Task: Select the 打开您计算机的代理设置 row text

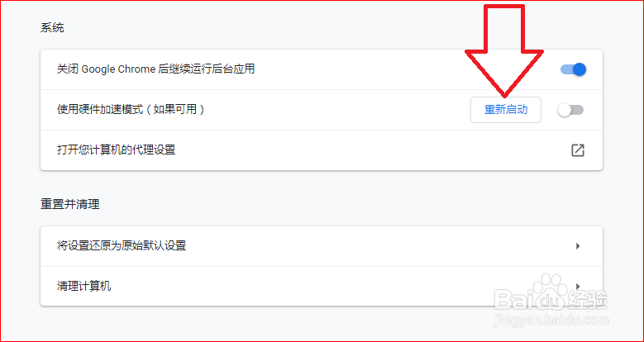Action: coord(117,150)
